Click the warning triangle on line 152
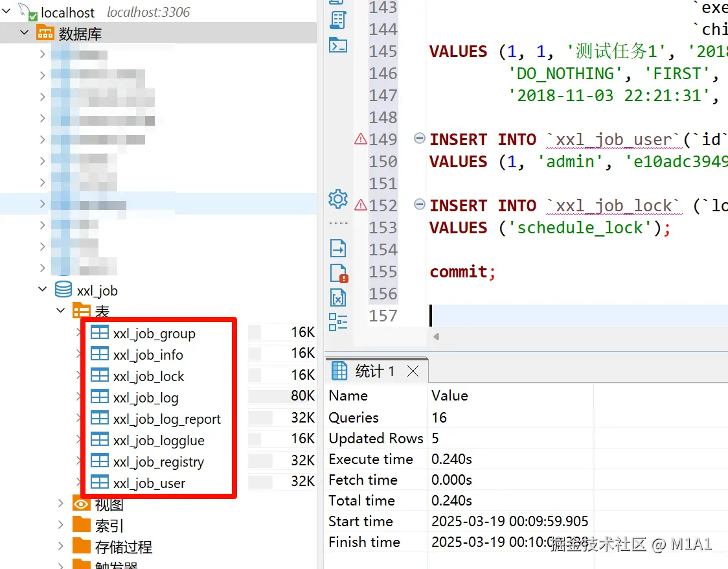728x569 pixels. click(x=360, y=205)
